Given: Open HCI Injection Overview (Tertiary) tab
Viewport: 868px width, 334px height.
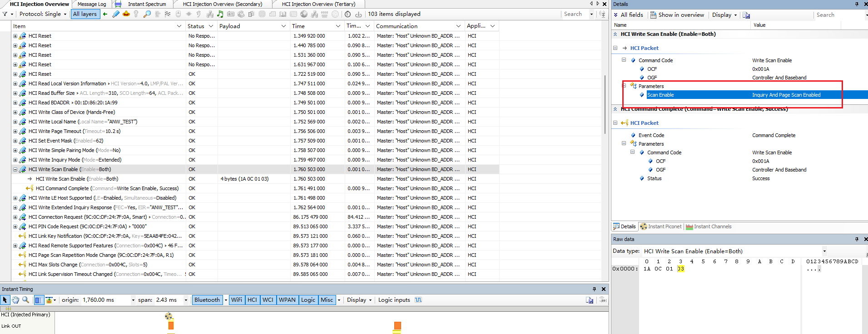Looking at the screenshot, I should [318, 4].
